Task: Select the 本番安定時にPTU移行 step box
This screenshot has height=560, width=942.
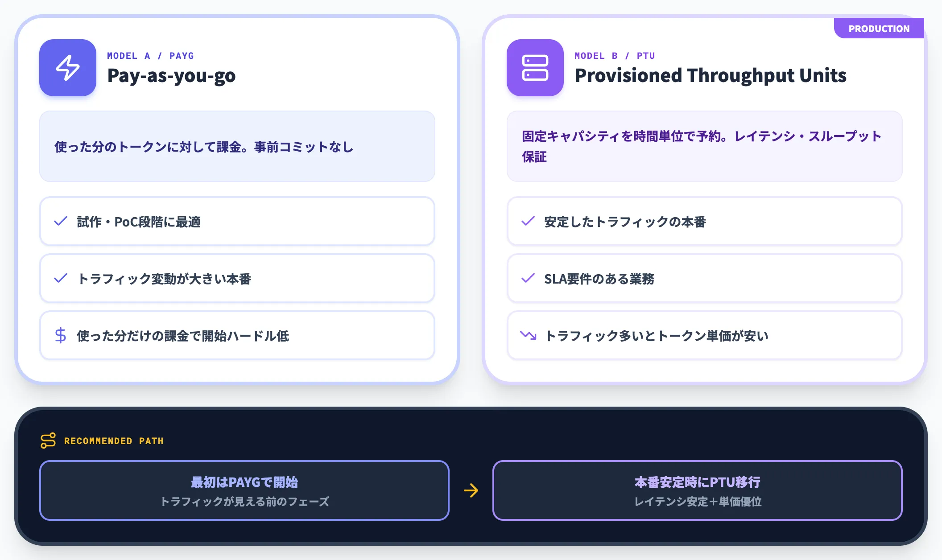Action: point(698,490)
